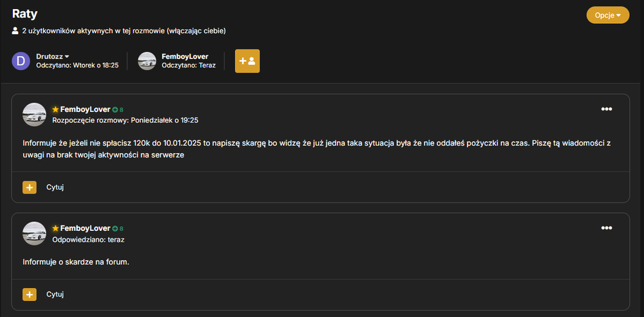644x317 pixels.
Task: Click the add participant icon button
Action: pos(247,61)
